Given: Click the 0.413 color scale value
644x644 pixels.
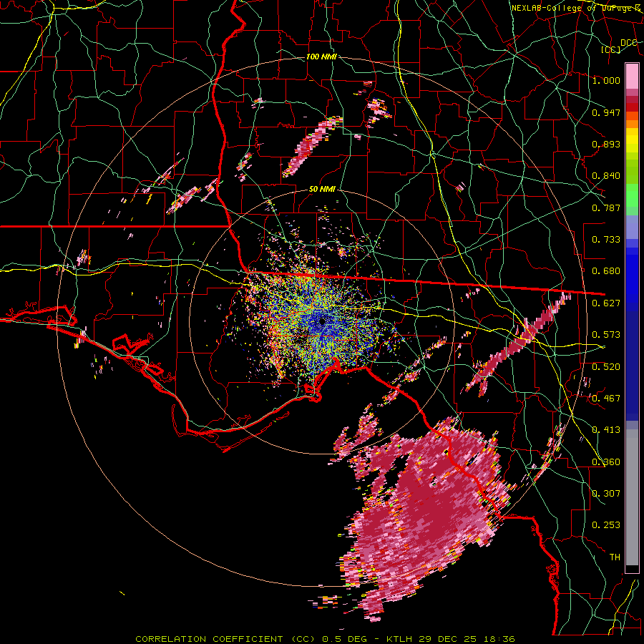Looking at the screenshot, I should tap(606, 430).
